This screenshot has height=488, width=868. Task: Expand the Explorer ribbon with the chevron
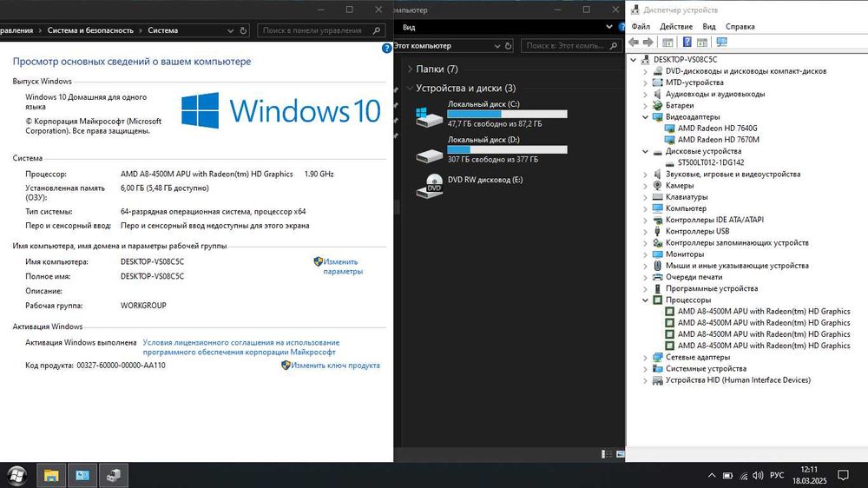coord(609,27)
